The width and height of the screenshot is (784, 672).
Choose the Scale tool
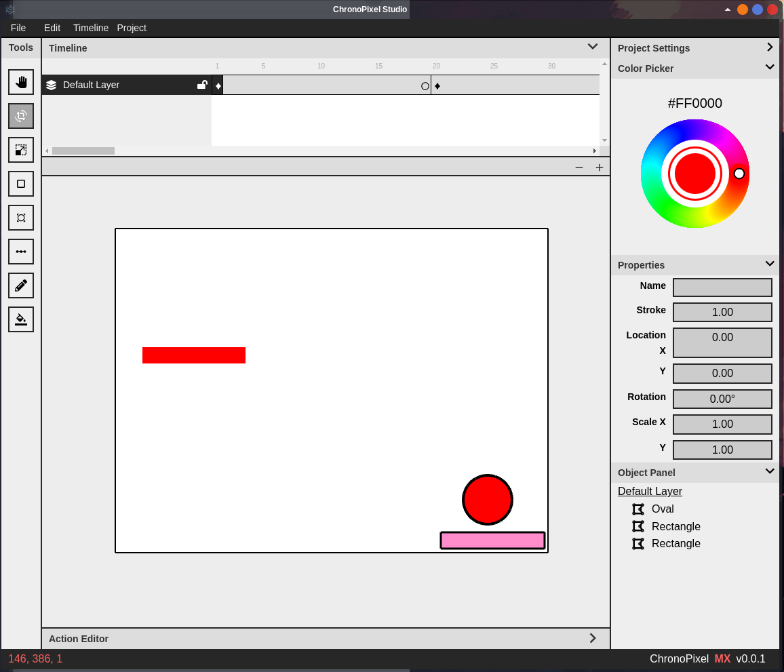click(20, 150)
